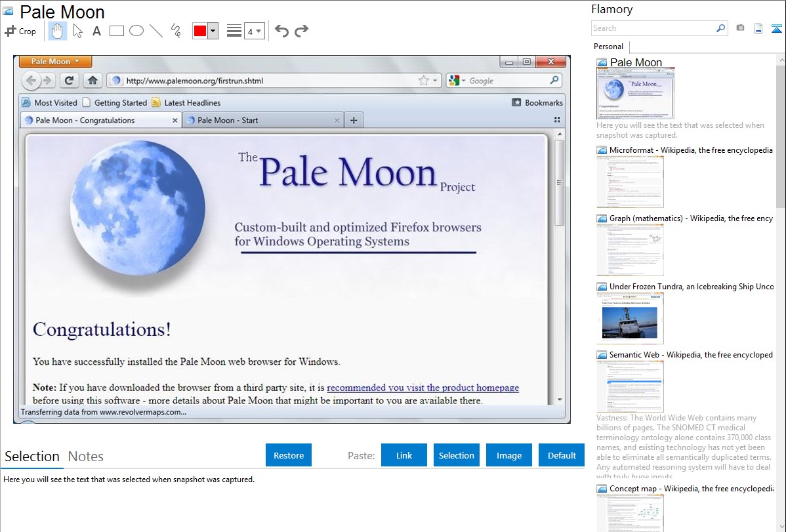Click the Bookmarks button in browser toolbar
This screenshot has height=532, width=786.
537,103
